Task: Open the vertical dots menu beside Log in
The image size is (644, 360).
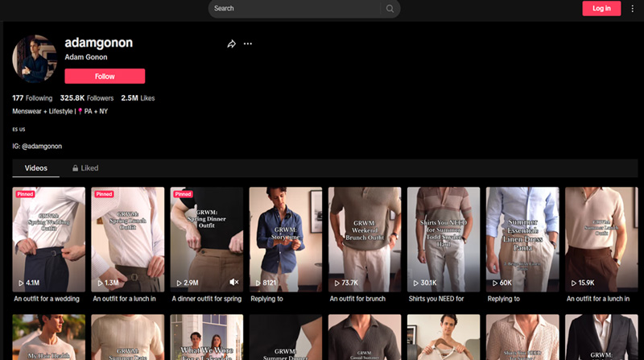Action: [632, 9]
